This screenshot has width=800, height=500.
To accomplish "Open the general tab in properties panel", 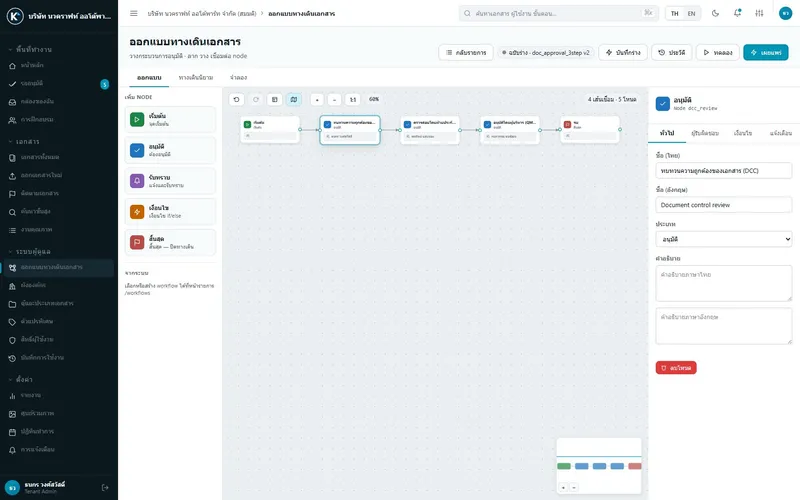I will [x=667, y=133].
